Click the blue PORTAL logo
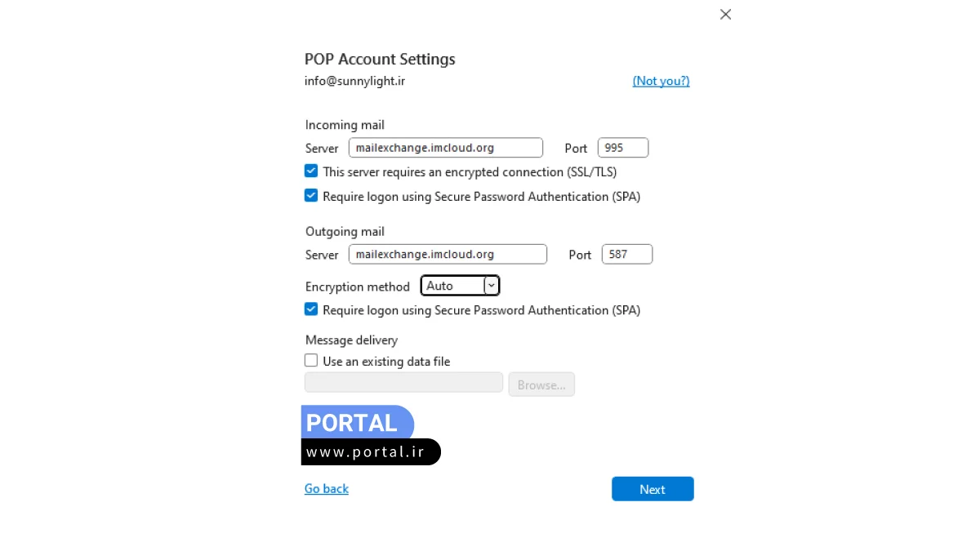The image size is (980, 560). tap(357, 423)
